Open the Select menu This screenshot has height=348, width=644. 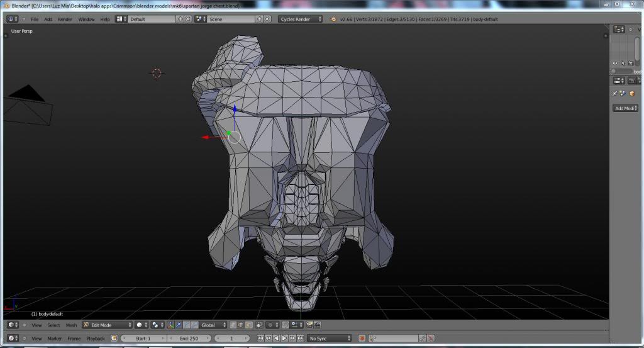(53, 325)
